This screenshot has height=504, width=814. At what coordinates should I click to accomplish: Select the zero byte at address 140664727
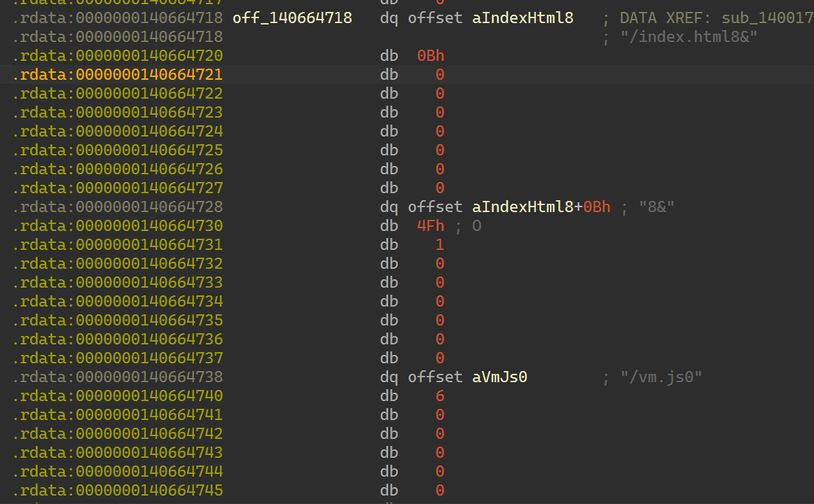440,188
